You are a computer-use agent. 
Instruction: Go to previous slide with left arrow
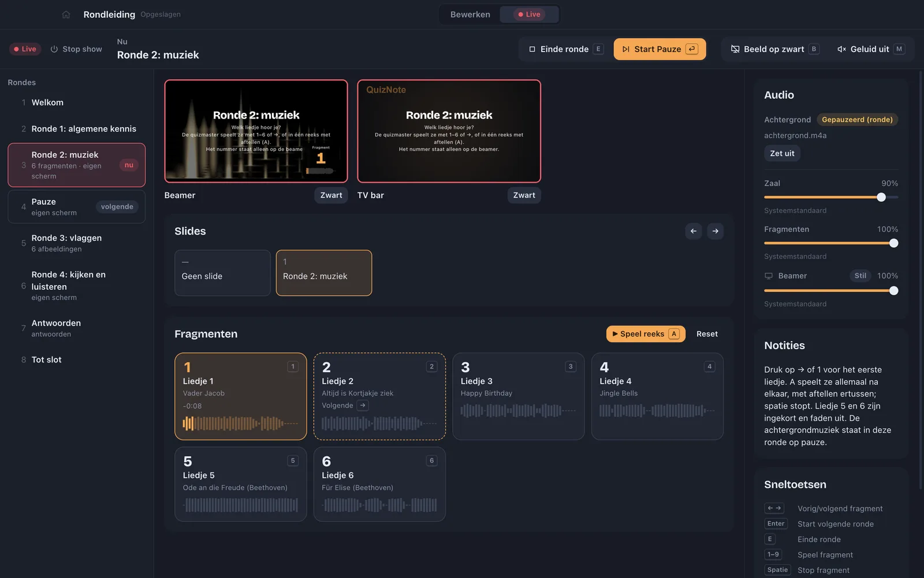point(694,231)
